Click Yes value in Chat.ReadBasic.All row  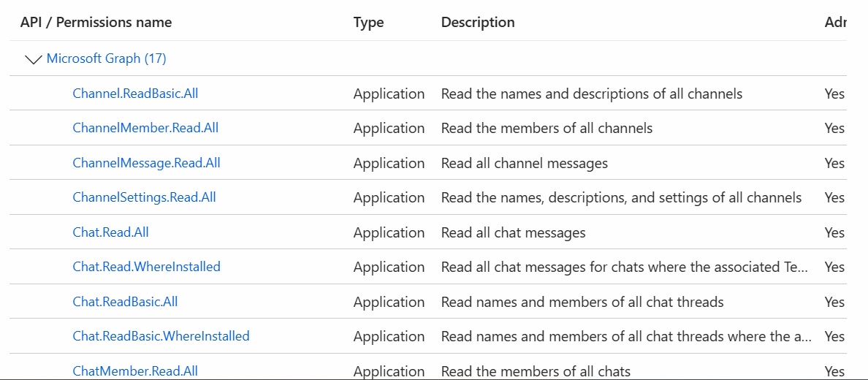[834, 301]
